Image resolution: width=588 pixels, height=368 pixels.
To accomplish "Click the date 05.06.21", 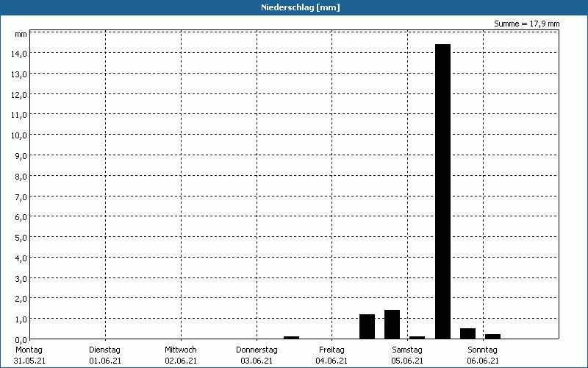I will (407, 361).
